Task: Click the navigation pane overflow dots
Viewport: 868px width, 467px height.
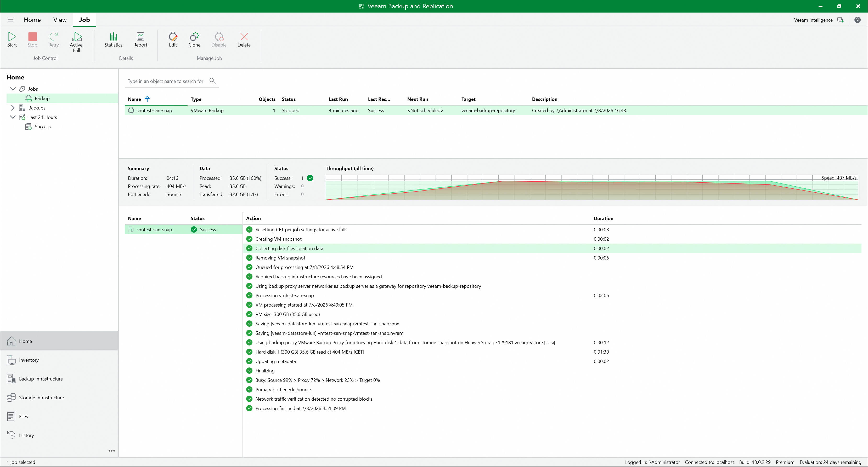Action: (111, 451)
